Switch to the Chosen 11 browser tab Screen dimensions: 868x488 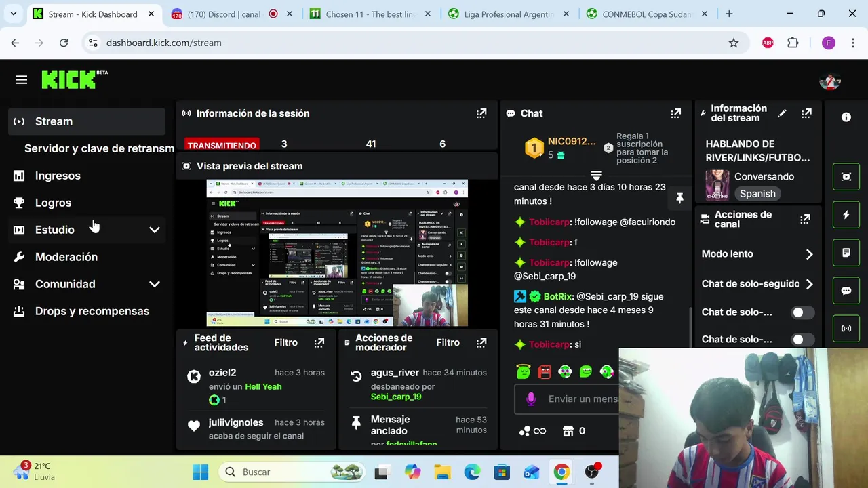coord(371,14)
